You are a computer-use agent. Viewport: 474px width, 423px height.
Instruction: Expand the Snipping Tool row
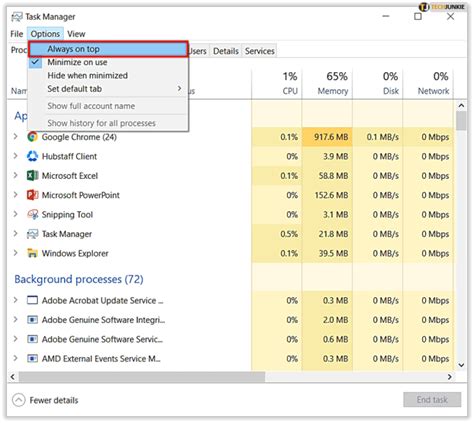[x=15, y=214]
